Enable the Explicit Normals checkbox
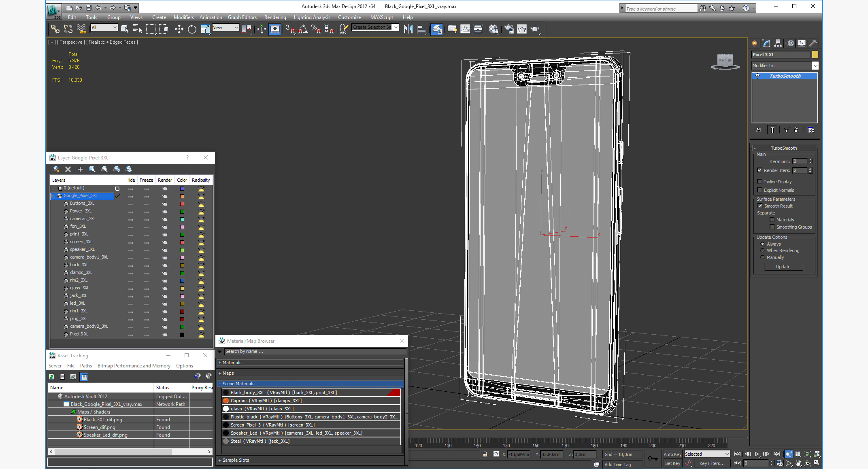Viewport: 868px width, 469px height. (x=759, y=190)
